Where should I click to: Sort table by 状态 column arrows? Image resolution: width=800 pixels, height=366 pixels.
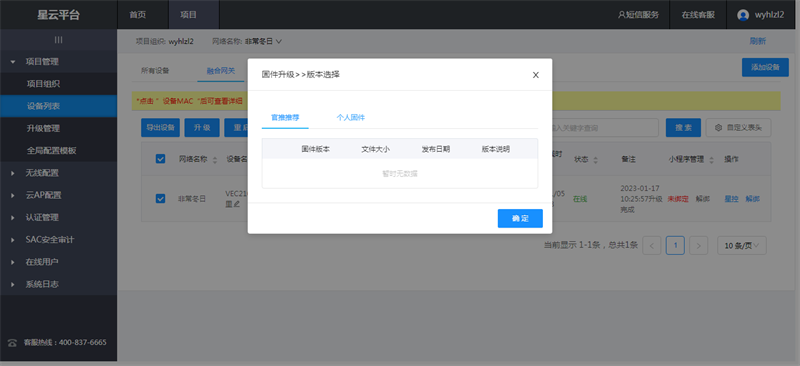click(595, 160)
